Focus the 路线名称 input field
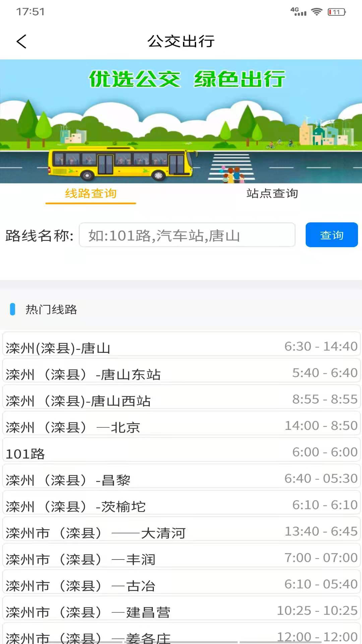The width and height of the screenshot is (362, 644). [187, 235]
